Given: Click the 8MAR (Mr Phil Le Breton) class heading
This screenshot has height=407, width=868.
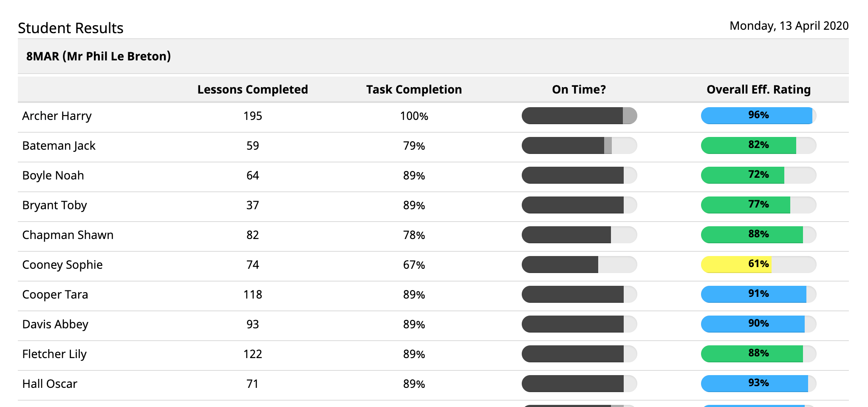Looking at the screenshot, I should tap(99, 57).
